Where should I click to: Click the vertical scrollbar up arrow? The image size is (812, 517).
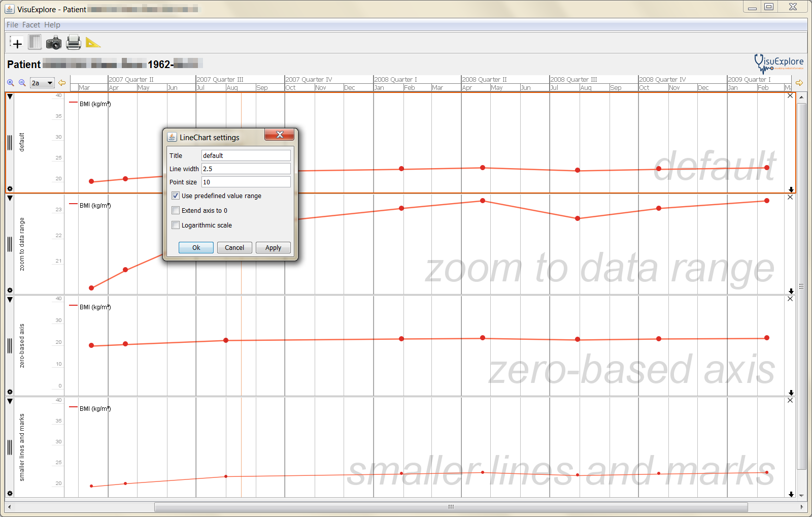(801, 96)
